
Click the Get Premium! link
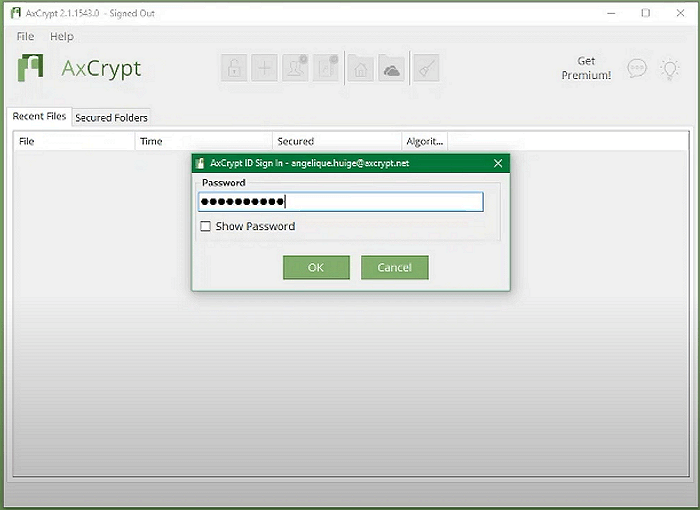click(586, 68)
